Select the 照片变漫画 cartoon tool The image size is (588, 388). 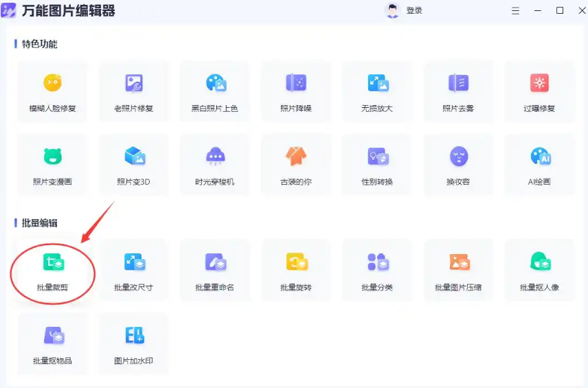[x=52, y=166]
